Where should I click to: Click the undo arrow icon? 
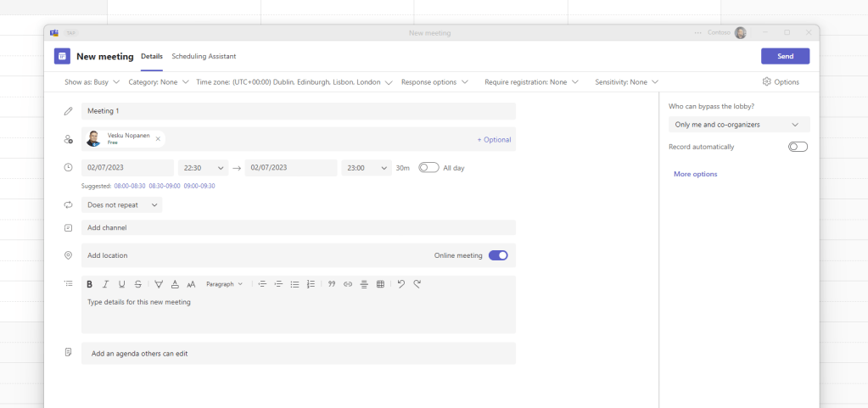point(401,284)
